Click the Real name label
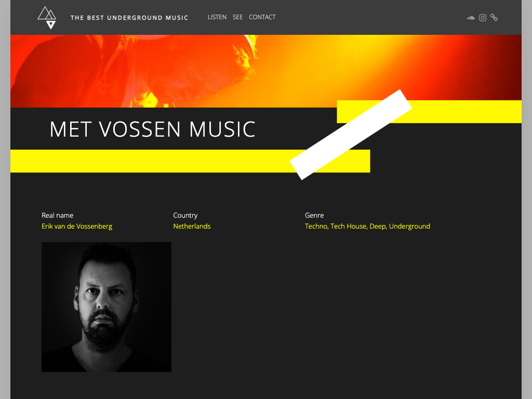Screen dimensions: 532x399 (57, 215)
